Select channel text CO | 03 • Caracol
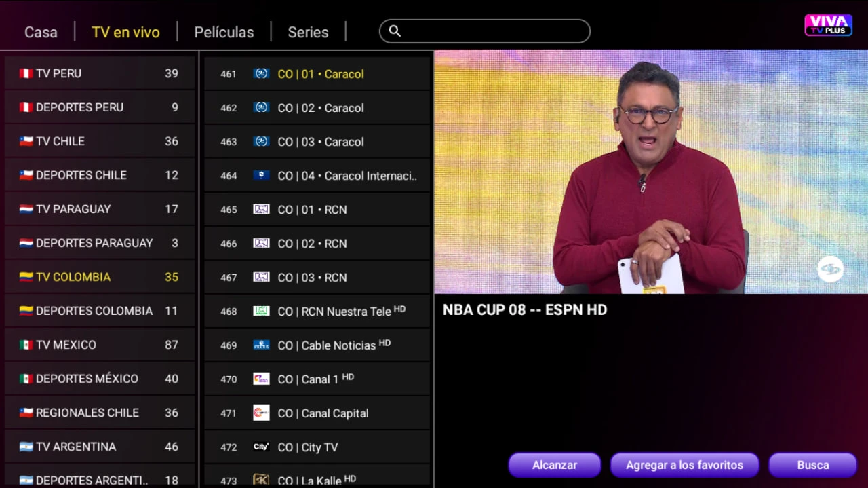 click(321, 142)
